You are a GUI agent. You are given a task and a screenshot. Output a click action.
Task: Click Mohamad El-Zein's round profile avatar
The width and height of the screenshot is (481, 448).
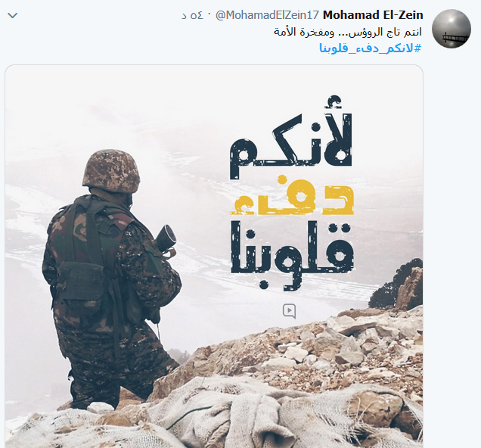(x=452, y=29)
